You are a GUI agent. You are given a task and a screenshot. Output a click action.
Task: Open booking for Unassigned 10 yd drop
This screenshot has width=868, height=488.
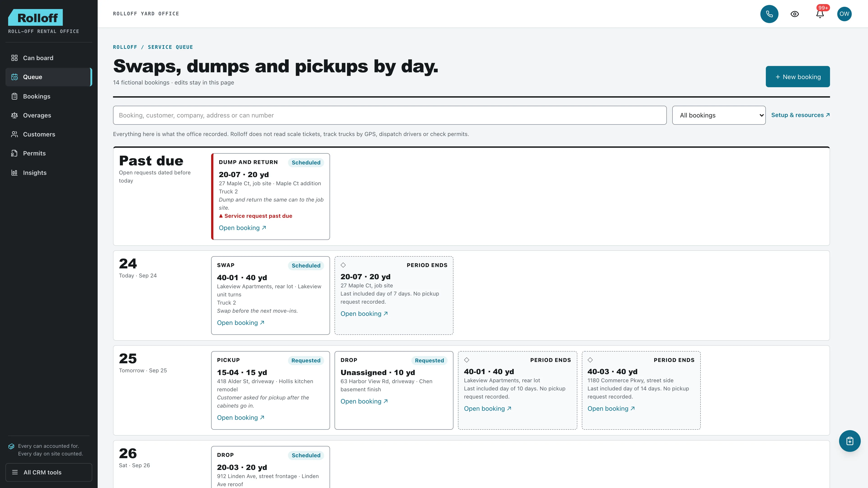364,401
